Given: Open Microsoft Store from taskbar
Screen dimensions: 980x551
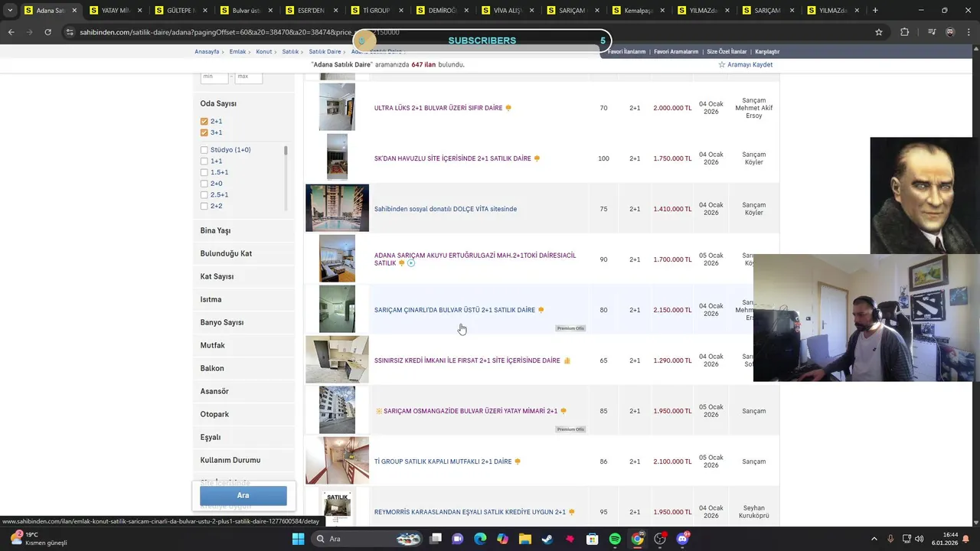Looking at the screenshot, I should (x=593, y=539).
